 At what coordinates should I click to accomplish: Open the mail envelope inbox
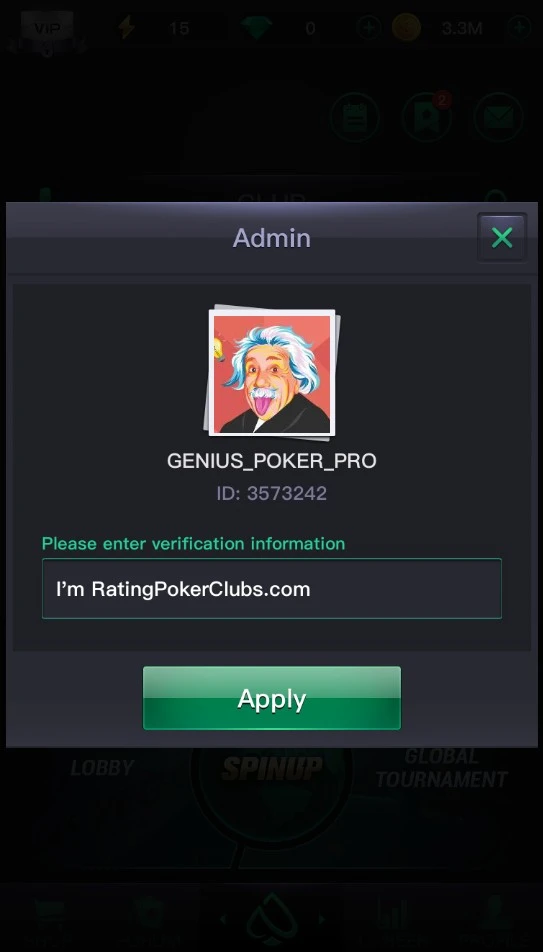pyautogui.click(x=499, y=117)
